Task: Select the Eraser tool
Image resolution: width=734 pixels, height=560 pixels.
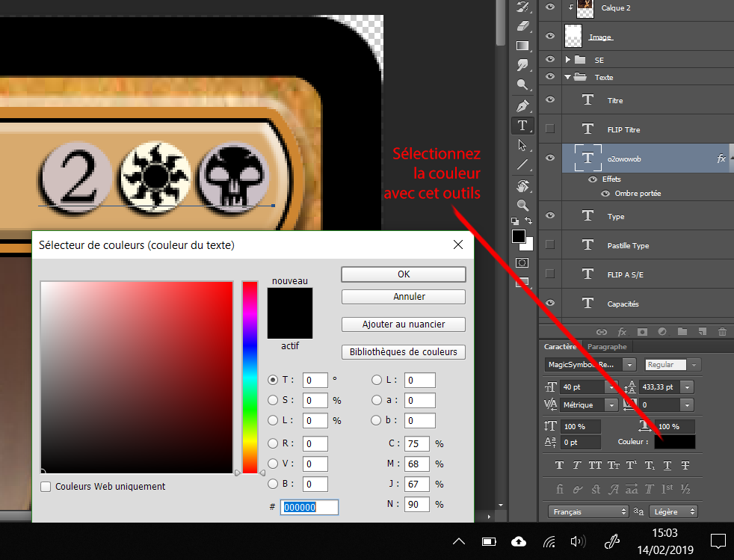Action: (522, 26)
